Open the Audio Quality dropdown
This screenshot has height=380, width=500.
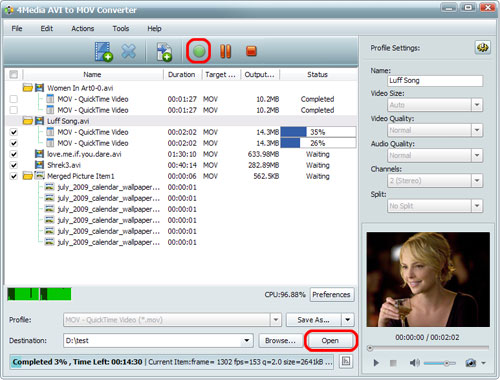(x=477, y=155)
